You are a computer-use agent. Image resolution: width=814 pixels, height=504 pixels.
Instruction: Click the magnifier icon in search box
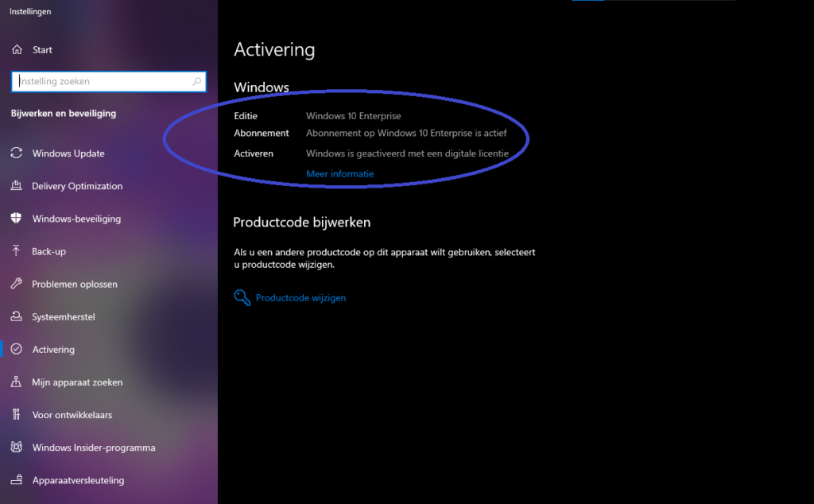pyautogui.click(x=197, y=82)
